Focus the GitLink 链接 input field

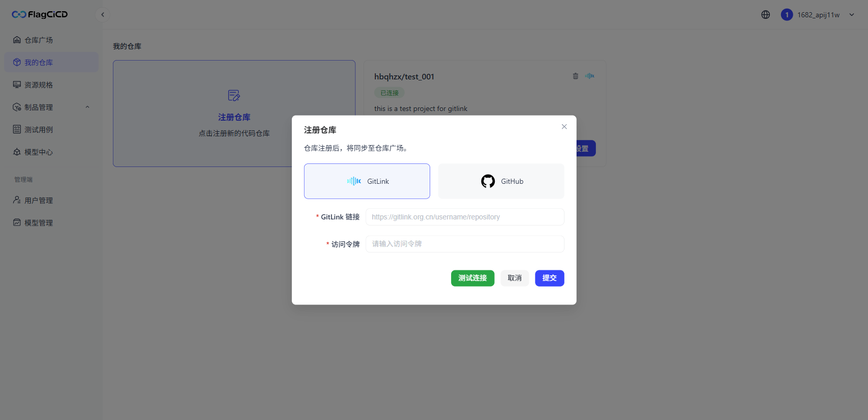465,217
